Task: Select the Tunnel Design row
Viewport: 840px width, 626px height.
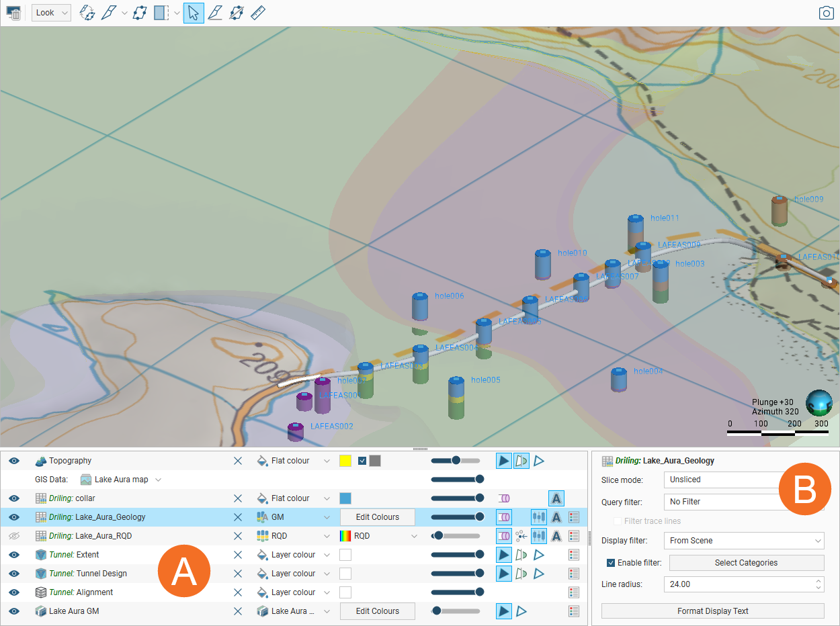Action: (101, 574)
